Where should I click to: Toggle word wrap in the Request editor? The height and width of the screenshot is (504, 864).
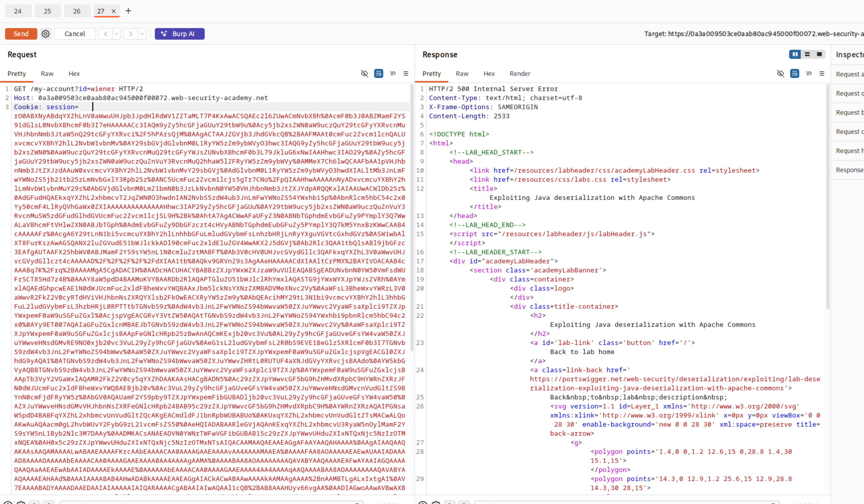(379, 73)
